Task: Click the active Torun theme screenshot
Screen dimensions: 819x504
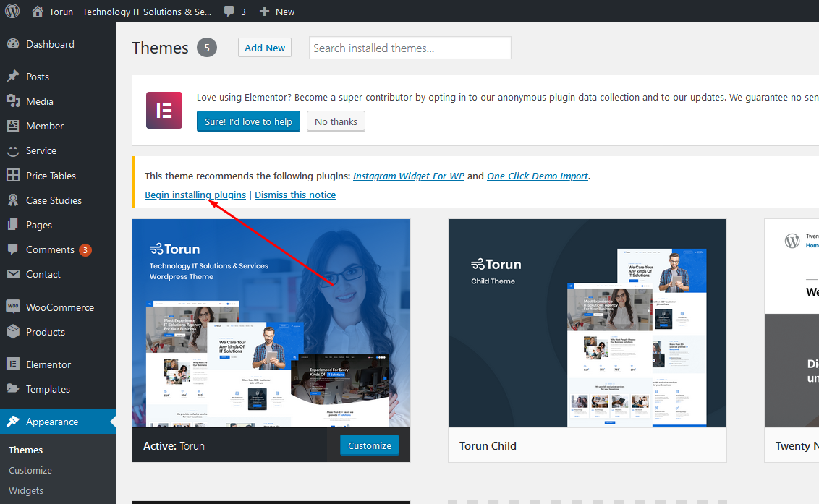Action: [x=271, y=323]
